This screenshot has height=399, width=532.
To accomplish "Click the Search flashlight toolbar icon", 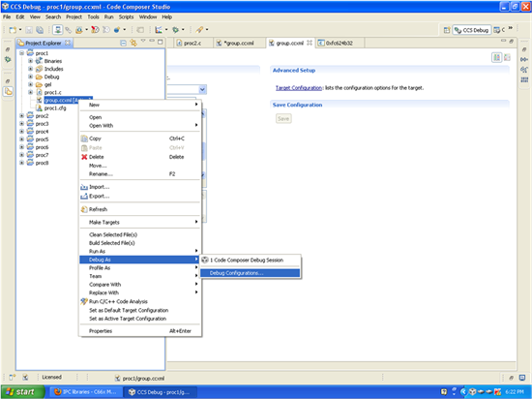I will 199,30.
